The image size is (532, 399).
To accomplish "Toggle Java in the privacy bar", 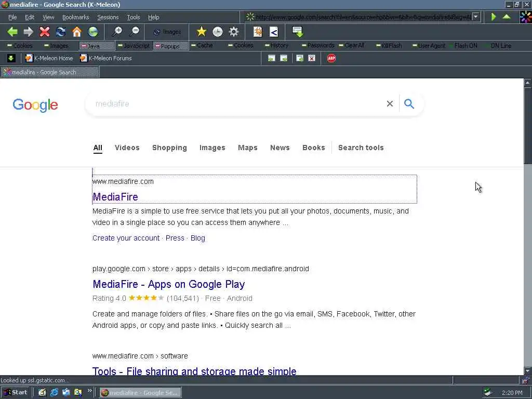I will tap(97, 46).
